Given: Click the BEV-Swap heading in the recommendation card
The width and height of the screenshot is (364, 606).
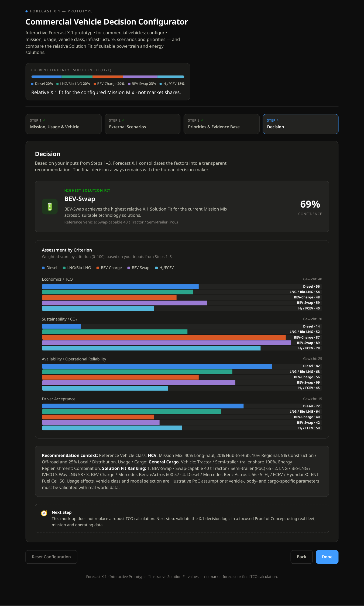Looking at the screenshot, I should [80, 199].
